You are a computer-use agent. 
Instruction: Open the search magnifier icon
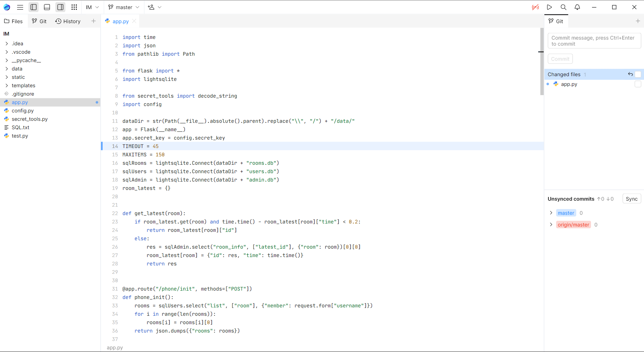click(563, 7)
